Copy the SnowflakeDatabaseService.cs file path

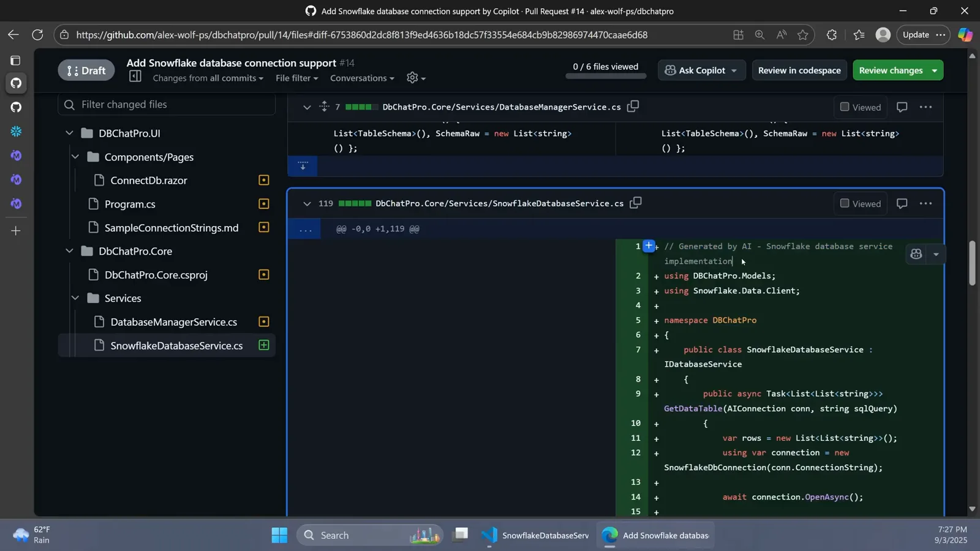[x=636, y=203]
